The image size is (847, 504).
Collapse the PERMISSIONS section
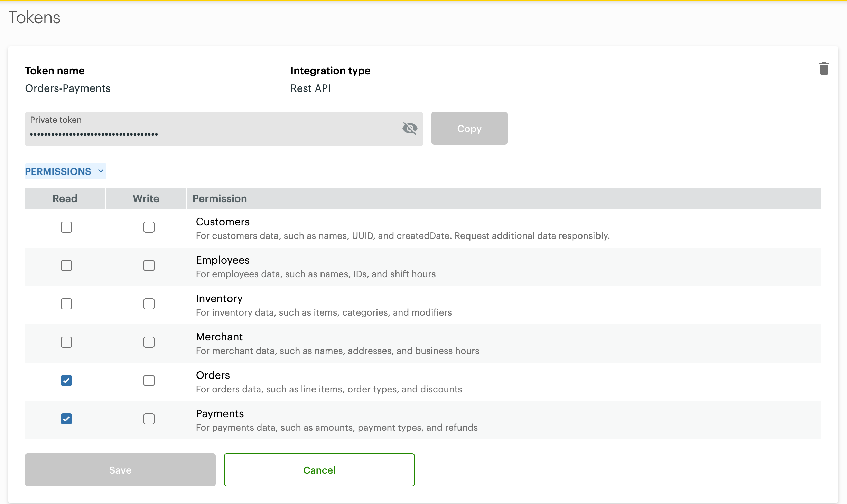(x=65, y=171)
